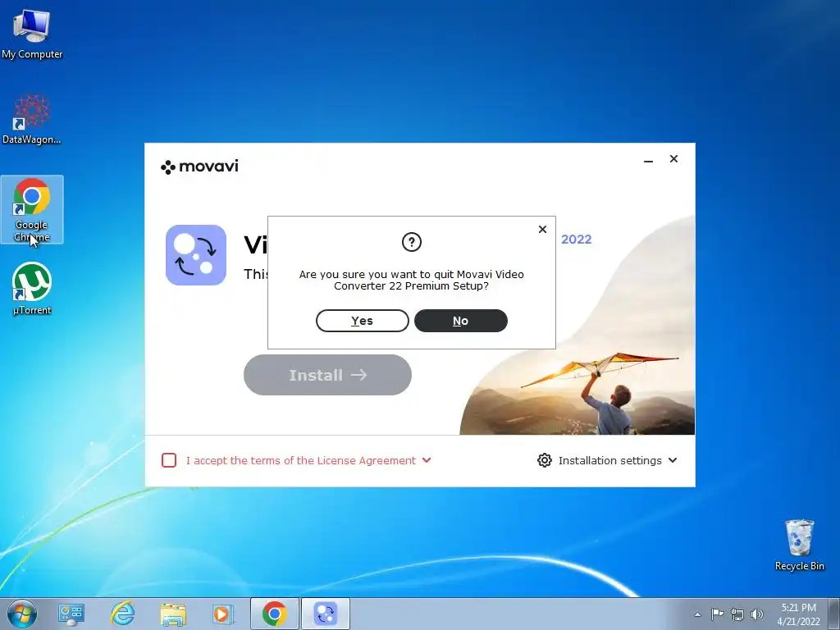Click the quit confirmation message text

click(x=412, y=281)
